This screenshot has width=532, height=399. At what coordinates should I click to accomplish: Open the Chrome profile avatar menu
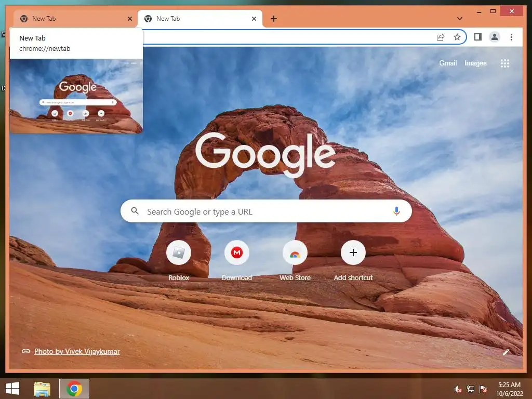pyautogui.click(x=495, y=37)
